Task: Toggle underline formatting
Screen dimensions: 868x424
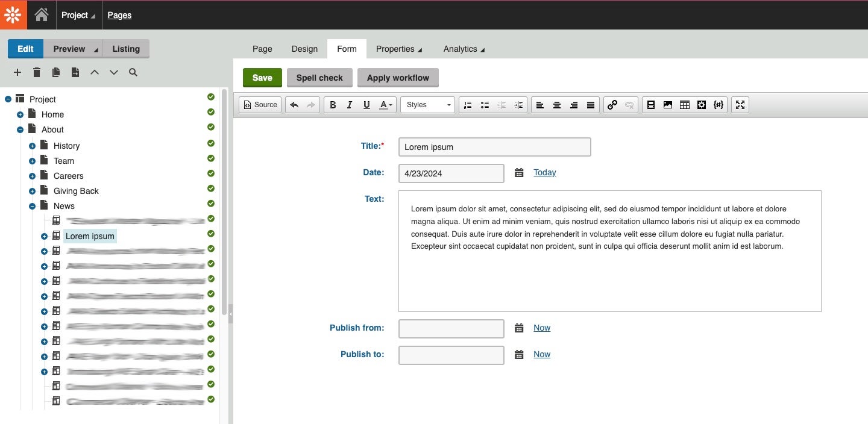Action: coord(366,105)
